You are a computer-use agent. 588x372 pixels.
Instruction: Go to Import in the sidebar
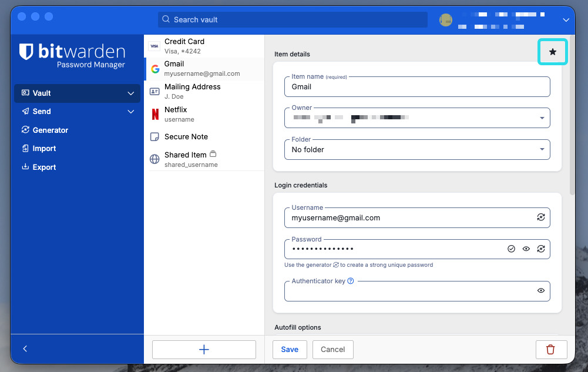point(44,149)
